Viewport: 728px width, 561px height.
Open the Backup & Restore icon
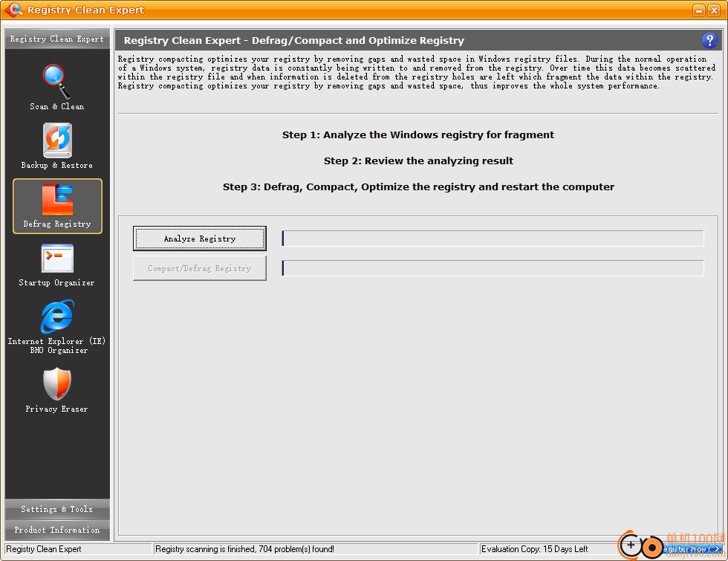pyautogui.click(x=57, y=140)
